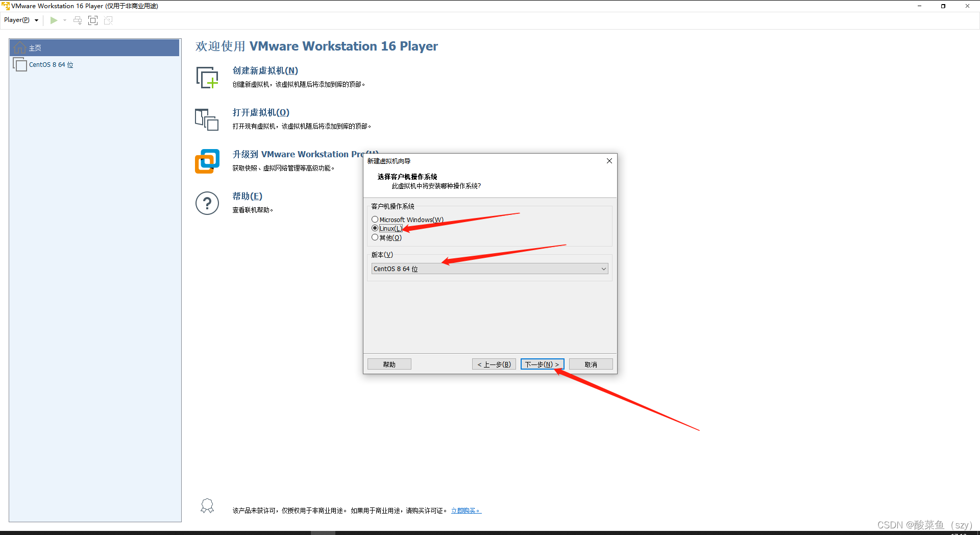Click the help question mark icon
The height and width of the screenshot is (535, 980).
point(207,203)
